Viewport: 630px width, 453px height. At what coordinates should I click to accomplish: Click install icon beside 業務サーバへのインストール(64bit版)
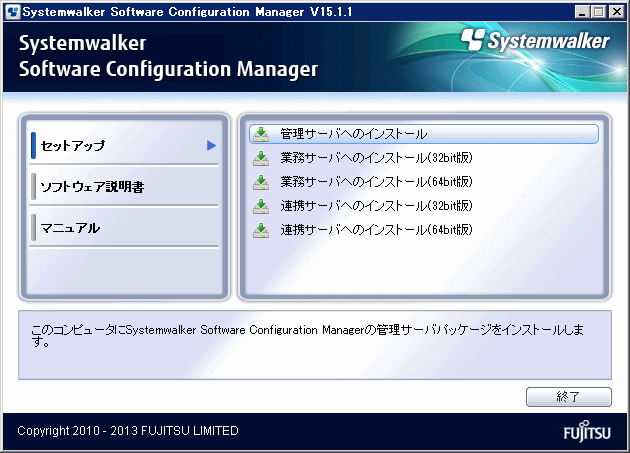261,182
